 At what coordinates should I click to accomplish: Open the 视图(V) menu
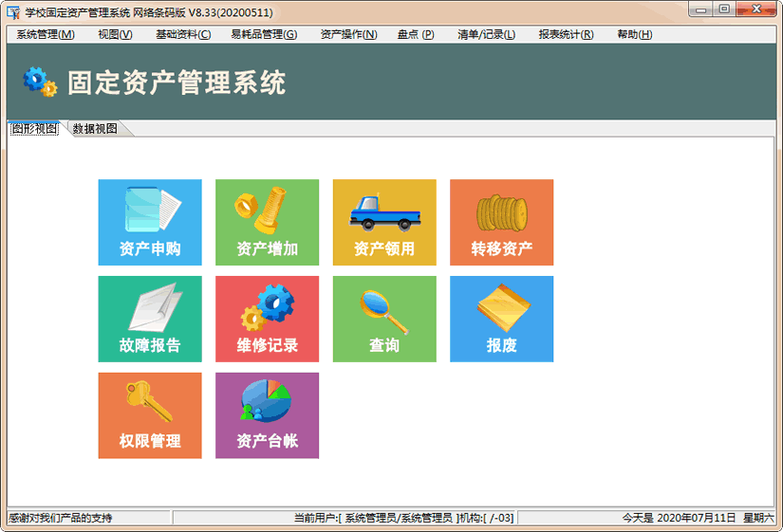115,34
